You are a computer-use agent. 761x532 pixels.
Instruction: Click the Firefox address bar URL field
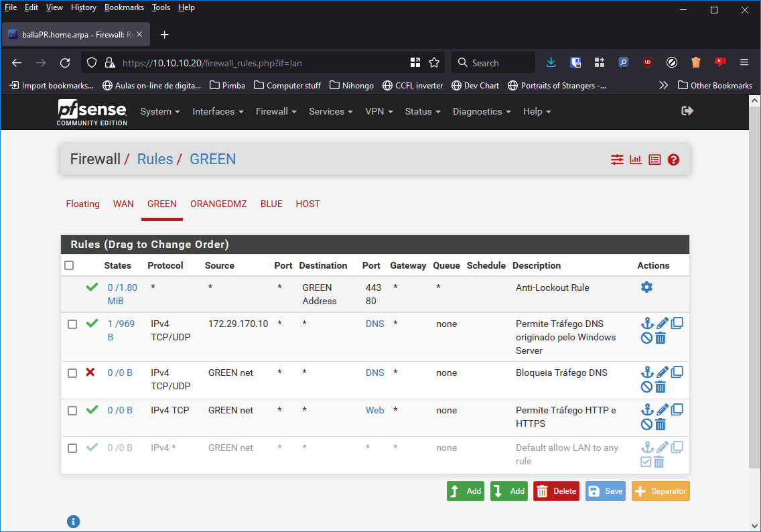261,63
